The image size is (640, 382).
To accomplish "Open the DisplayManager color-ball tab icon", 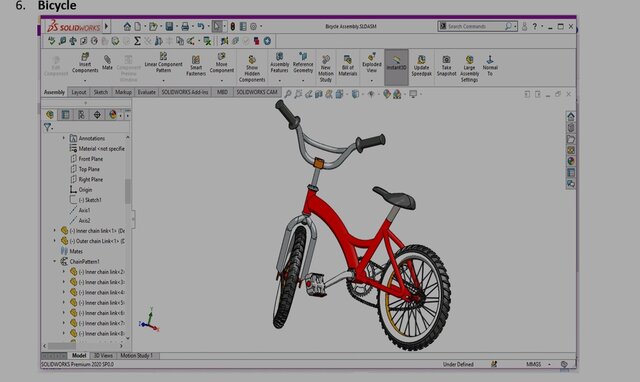I will [x=113, y=115].
